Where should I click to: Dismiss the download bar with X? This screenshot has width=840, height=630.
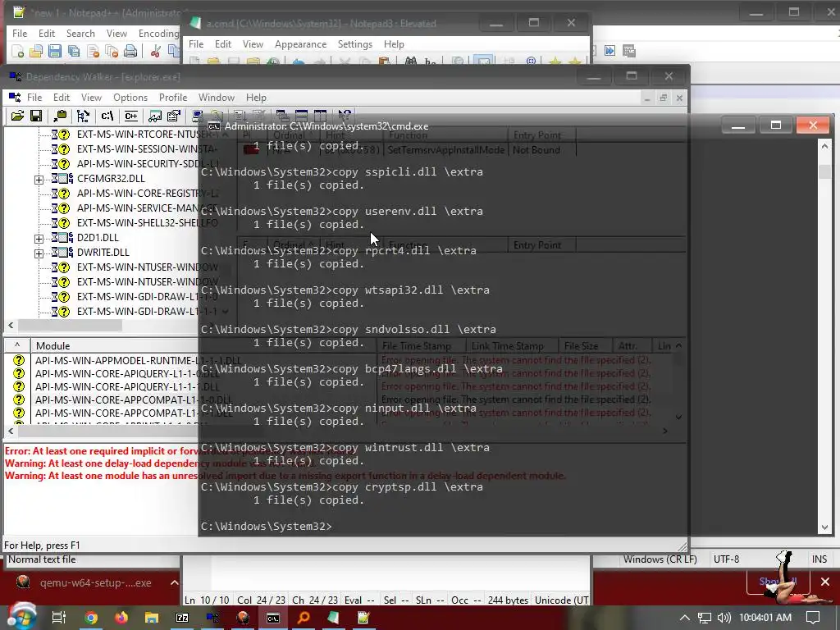825,582
